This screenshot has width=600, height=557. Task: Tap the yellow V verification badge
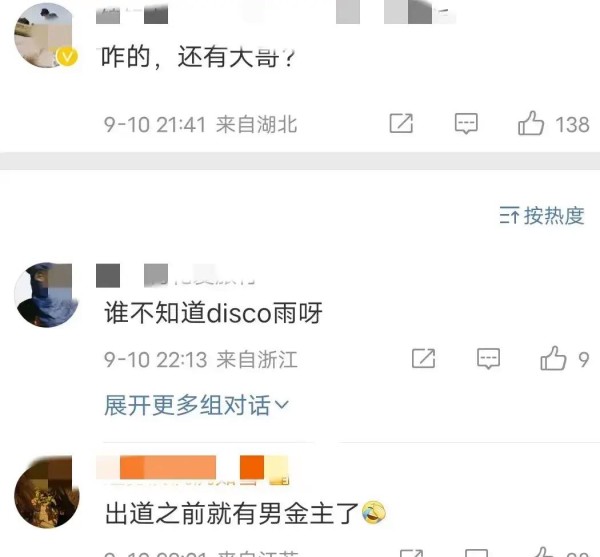(67, 57)
